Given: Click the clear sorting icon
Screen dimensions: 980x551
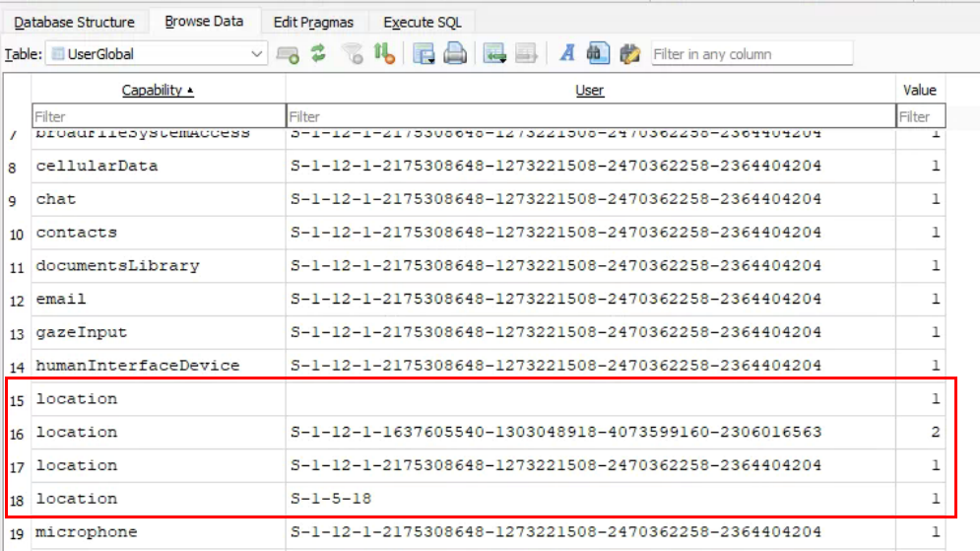Looking at the screenshot, I should pyautogui.click(x=383, y=54).
